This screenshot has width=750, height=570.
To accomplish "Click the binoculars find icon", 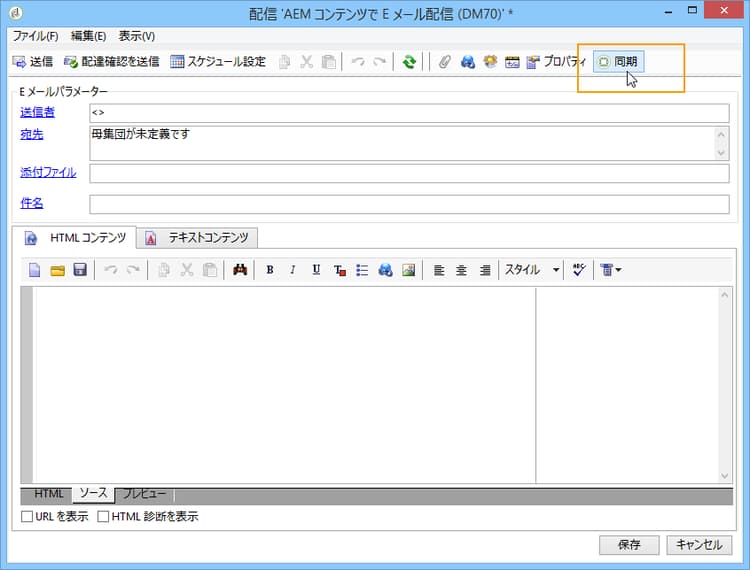I will (x=240, y=270).
